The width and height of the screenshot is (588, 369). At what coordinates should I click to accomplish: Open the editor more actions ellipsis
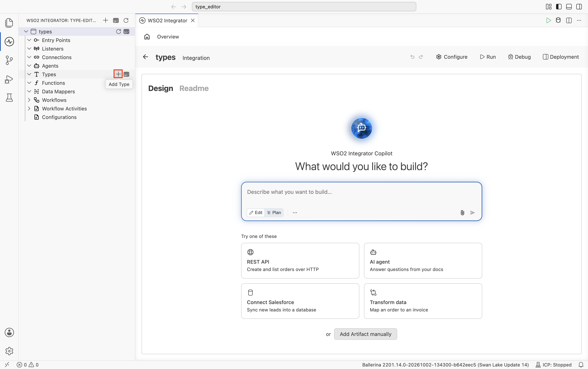(579, 20)
